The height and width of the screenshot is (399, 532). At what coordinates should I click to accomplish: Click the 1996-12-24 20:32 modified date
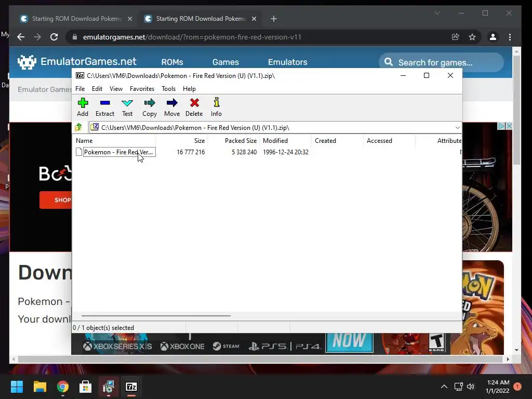[286, 152]
